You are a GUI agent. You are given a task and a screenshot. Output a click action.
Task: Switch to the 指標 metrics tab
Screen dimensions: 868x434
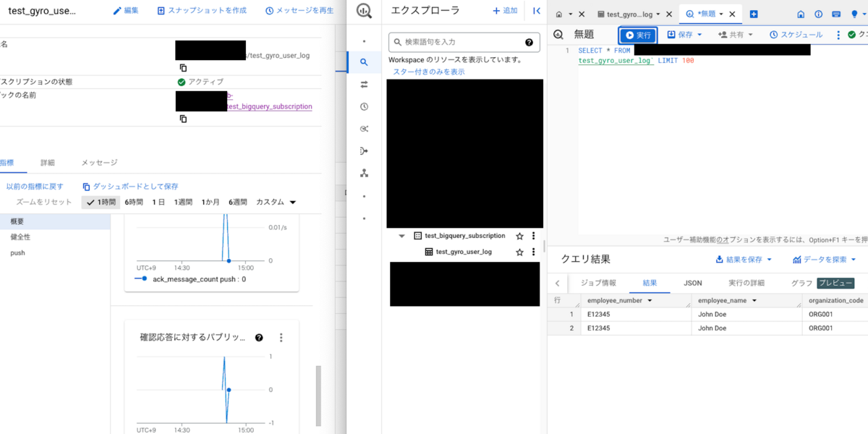pyautogui.click(x=7, y=163)
